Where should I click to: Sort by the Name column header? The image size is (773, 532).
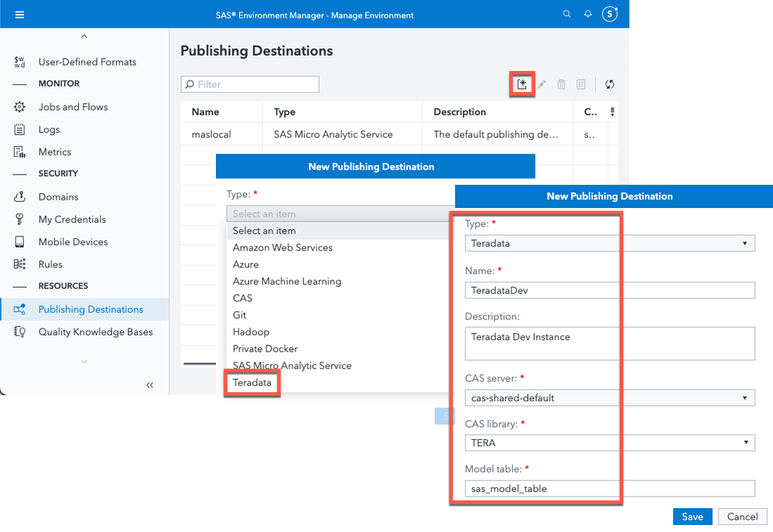pyautogui.click(x=205, y=112)
